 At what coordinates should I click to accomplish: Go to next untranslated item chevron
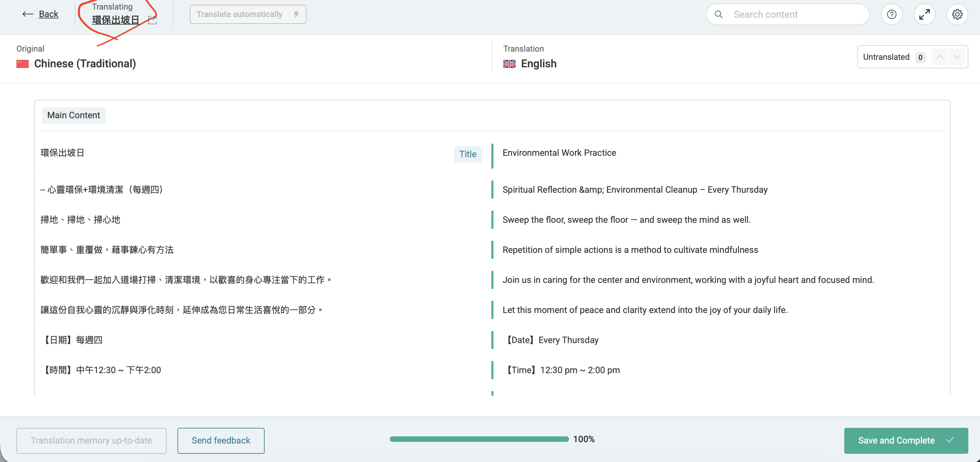(x=956, y=57)
